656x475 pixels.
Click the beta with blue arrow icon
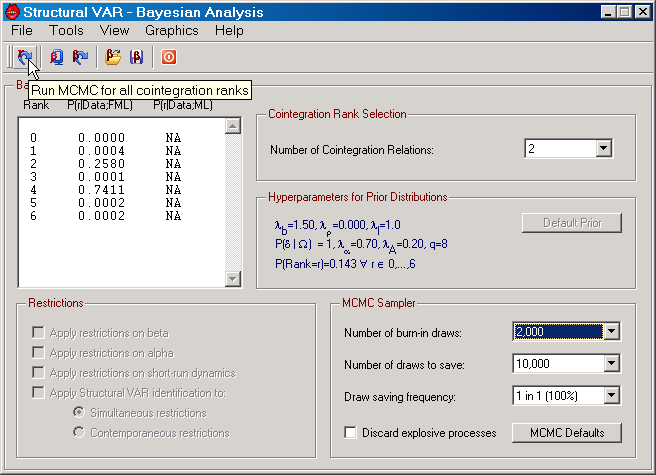(80, 56)
